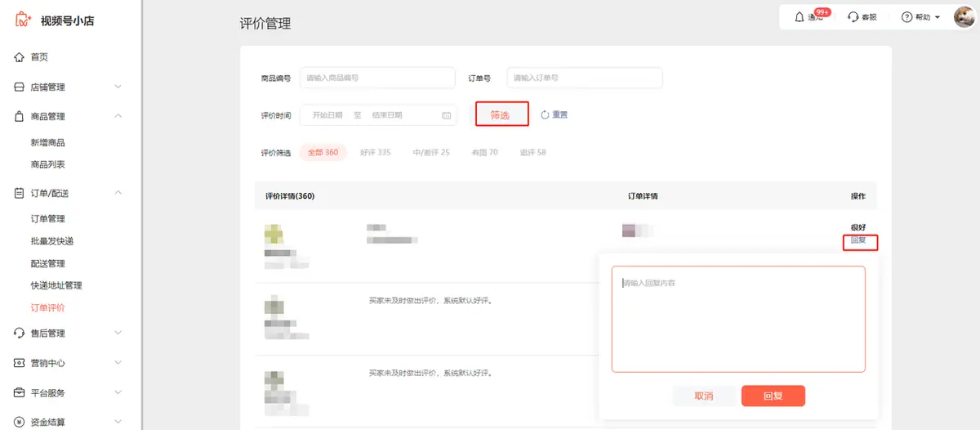
Task: Click the 商品编号 input field
Action: 377,78
